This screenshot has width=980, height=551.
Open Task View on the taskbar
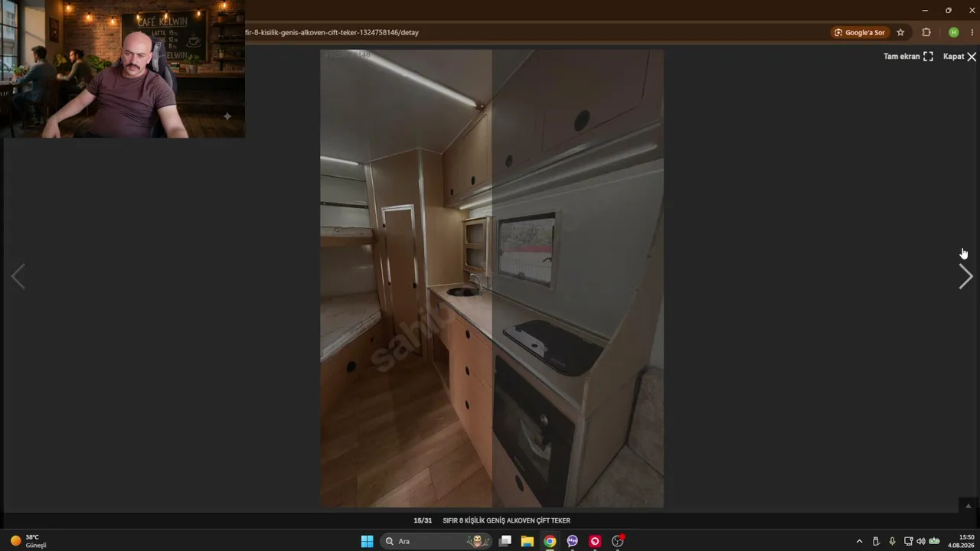[x=505, y=541]
